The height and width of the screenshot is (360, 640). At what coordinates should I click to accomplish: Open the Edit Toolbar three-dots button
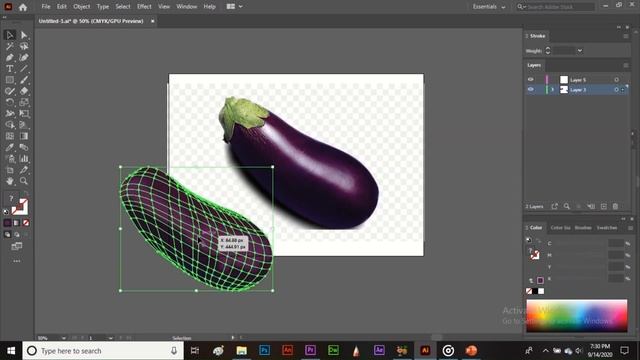(17, 261)
